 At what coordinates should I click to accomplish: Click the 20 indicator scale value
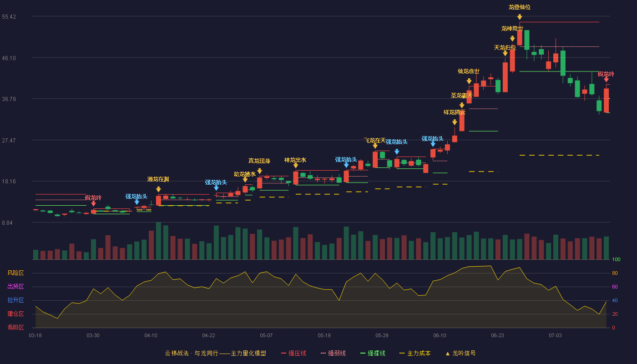click(615, 314)
